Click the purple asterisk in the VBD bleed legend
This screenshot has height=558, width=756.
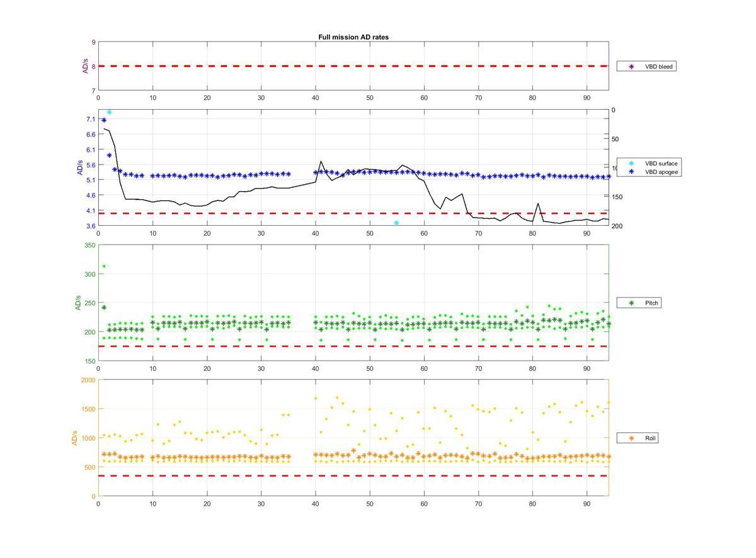point(631,66)
